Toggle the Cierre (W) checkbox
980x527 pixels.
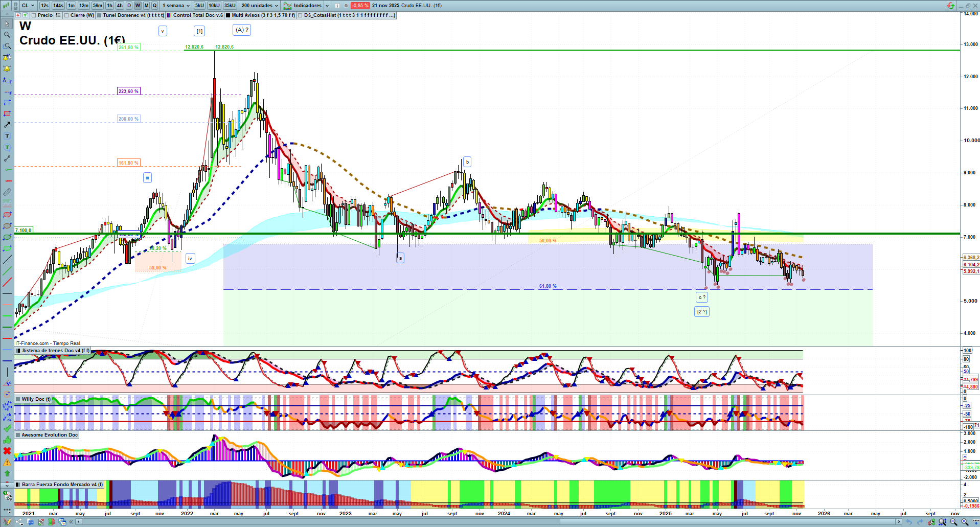66,15
